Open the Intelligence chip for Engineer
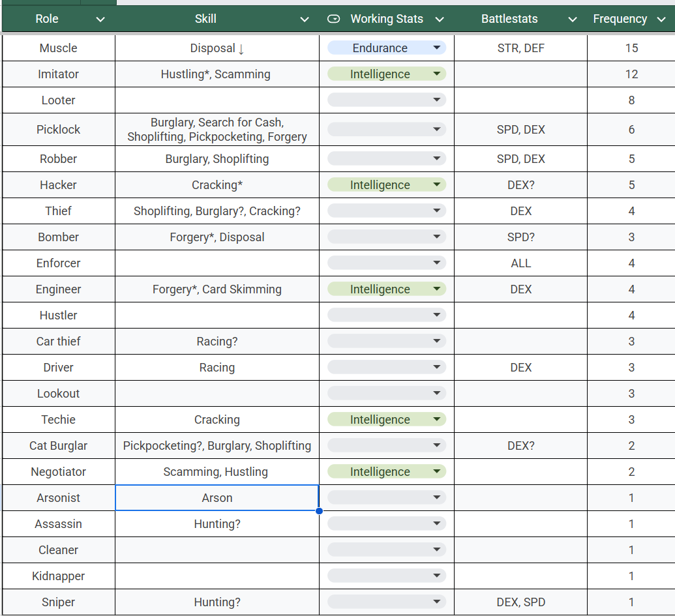This screenshot has width=675, height=616. coord(386,289)
